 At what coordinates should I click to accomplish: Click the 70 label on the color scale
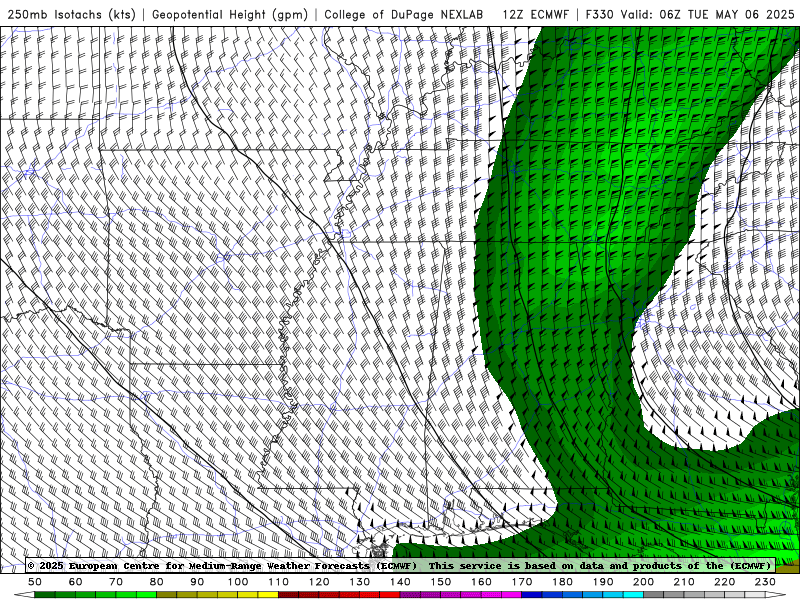(x=116, y=582)
